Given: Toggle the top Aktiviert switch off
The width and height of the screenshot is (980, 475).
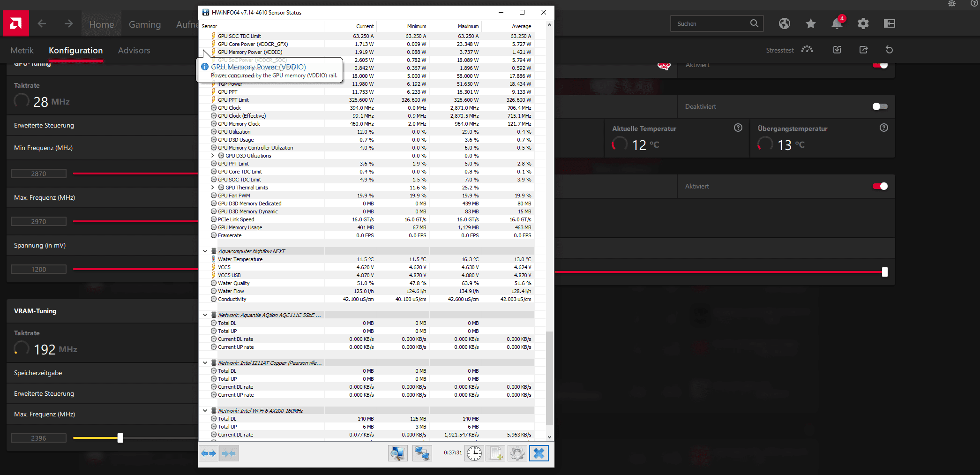Looking at the screenshot, I should coord(880,65).
